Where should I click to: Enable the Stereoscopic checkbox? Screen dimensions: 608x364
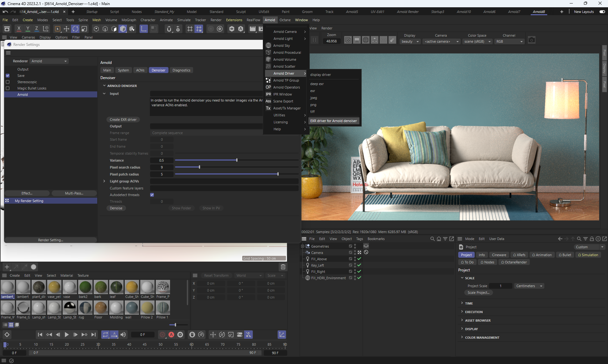pyautogui.click(x=8, y=82)
